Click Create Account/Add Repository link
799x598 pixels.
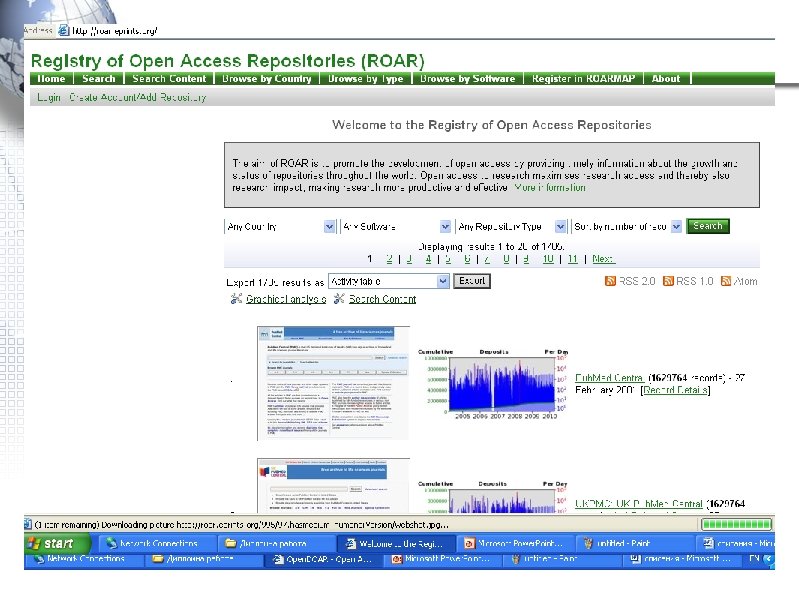coord(138,97)
